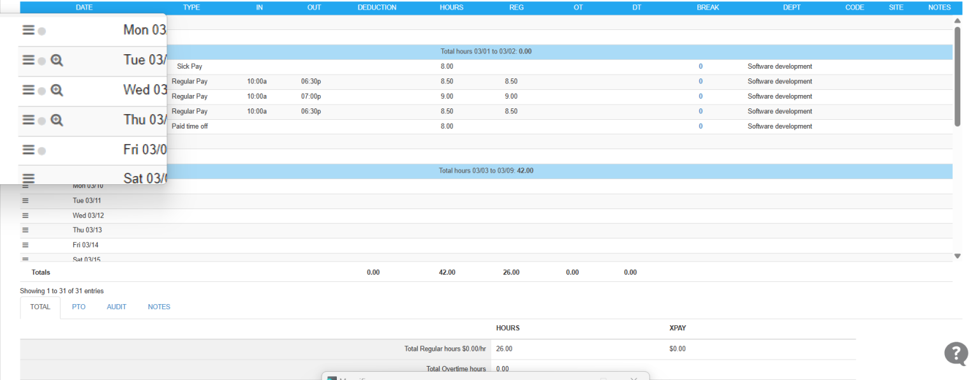Viewport: 980px width, 380px height.
Task: Open the AUDIT tab
Action: pos(117,307)
